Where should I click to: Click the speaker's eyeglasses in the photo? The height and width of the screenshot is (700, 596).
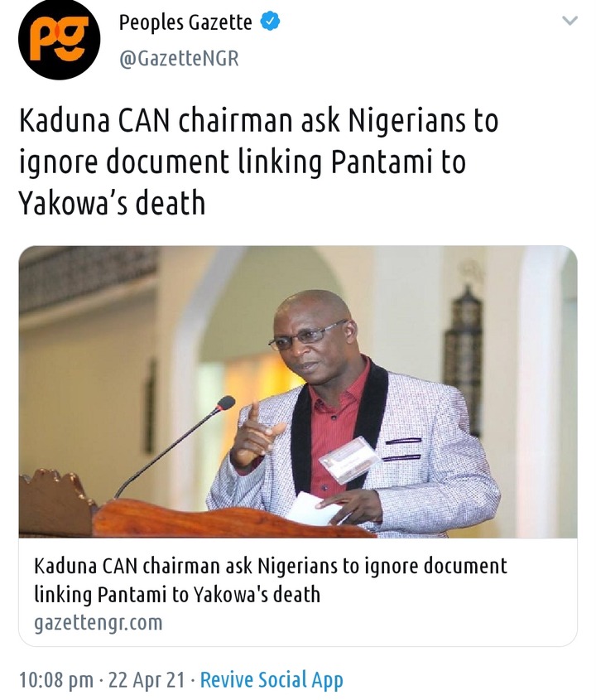coord(308,336)
